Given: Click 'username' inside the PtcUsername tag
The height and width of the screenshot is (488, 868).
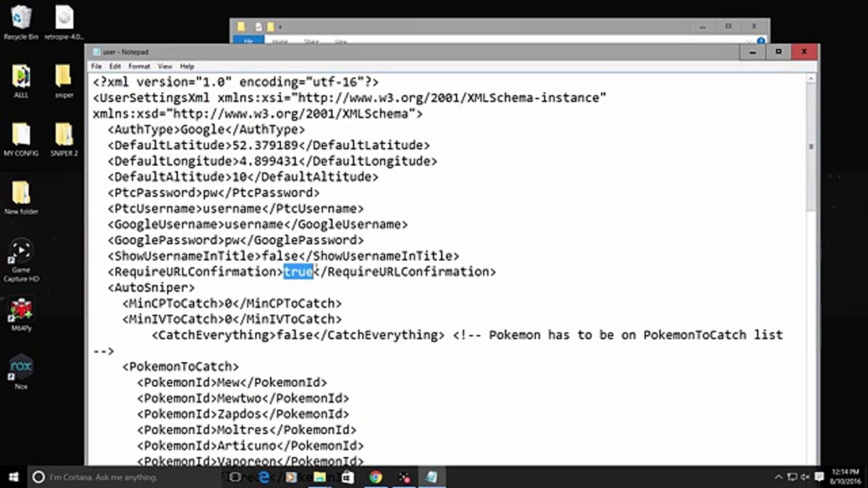Looking at the screenshot, I should pyautogui.click(x=232, y=209).
